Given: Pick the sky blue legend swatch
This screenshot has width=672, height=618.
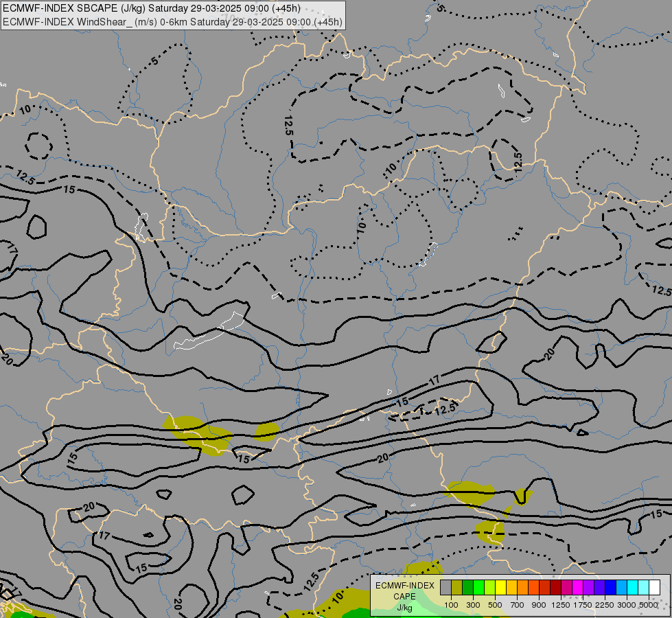Looking at the screenshot, I should pos(622,588).
